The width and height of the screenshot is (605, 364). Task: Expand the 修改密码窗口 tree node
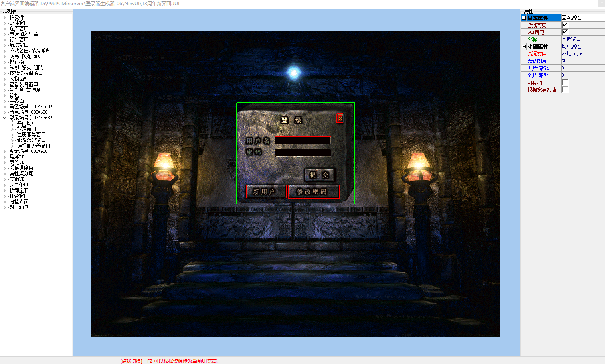click(x=12, y=140)
